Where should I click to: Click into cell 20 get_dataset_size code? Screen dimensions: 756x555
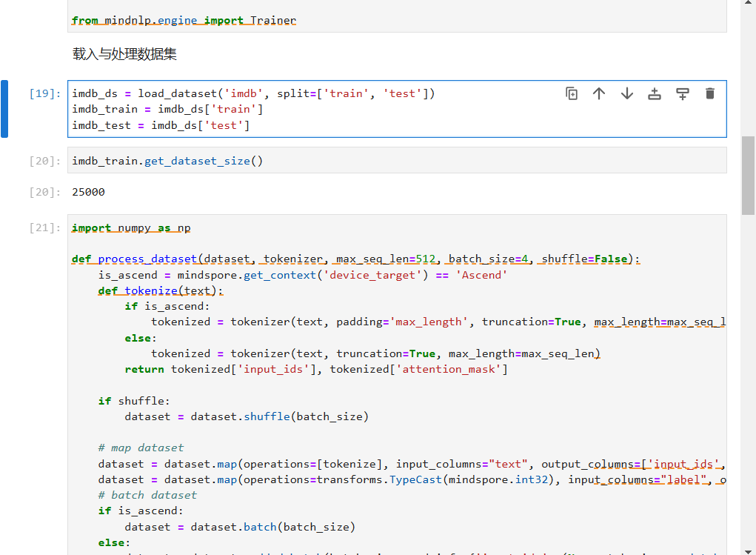(167, 161)
